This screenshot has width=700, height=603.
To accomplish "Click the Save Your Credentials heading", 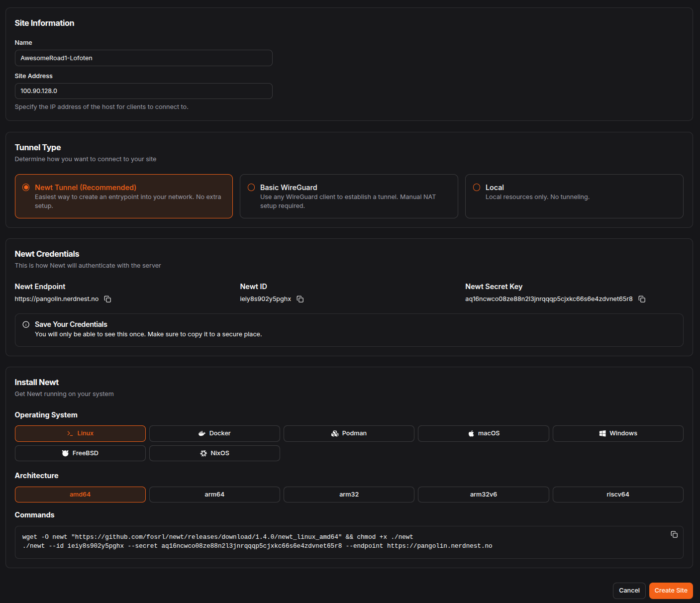I will pyautogui.click(x=71, y=324).
